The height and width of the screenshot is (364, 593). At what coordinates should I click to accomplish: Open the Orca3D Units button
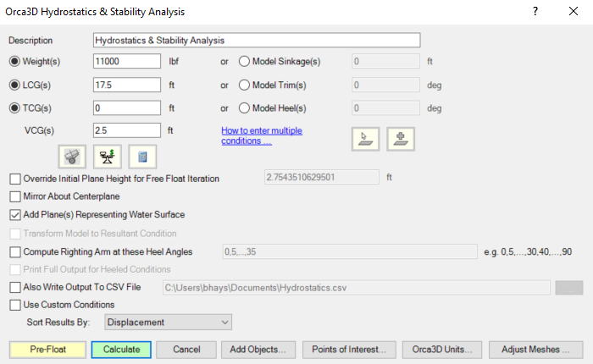442,350
